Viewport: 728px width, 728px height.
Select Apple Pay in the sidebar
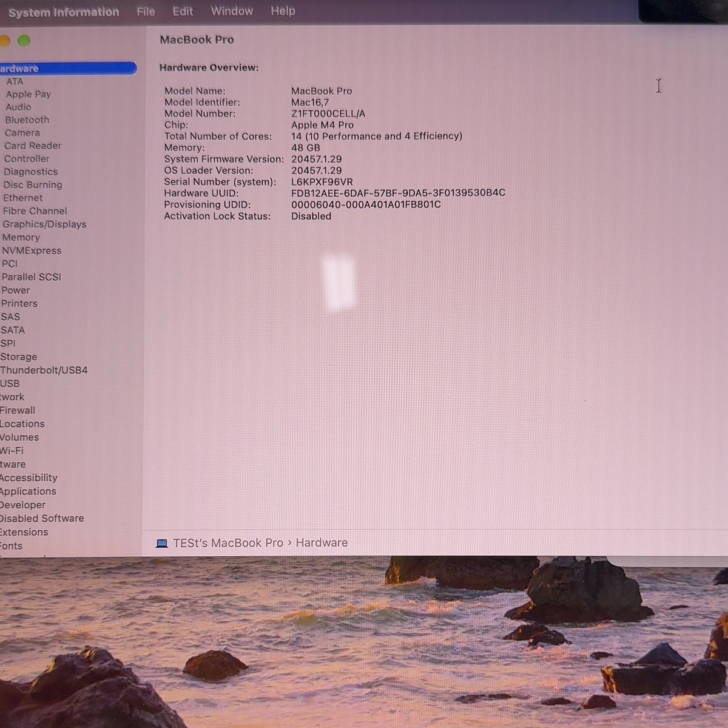pyautogui.click(x=29, y=94)
